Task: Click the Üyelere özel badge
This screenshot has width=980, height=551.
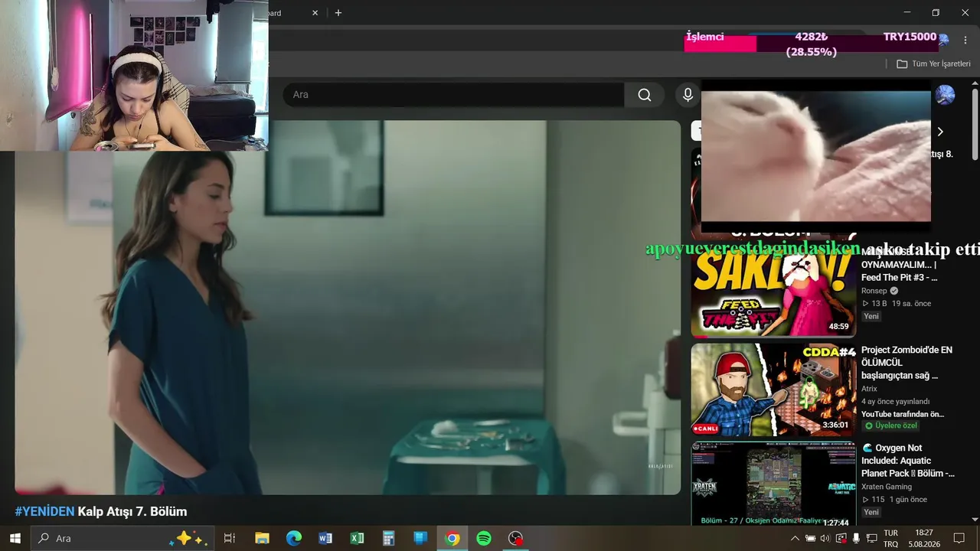Action: (890, 425)
